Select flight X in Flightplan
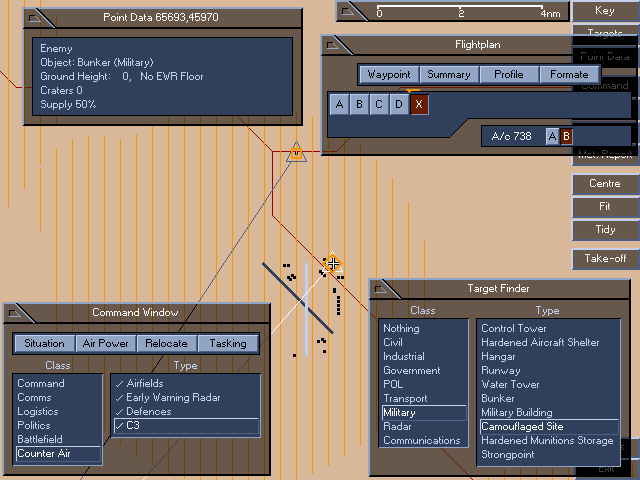 pyautogui.click(x=419, y=104)
